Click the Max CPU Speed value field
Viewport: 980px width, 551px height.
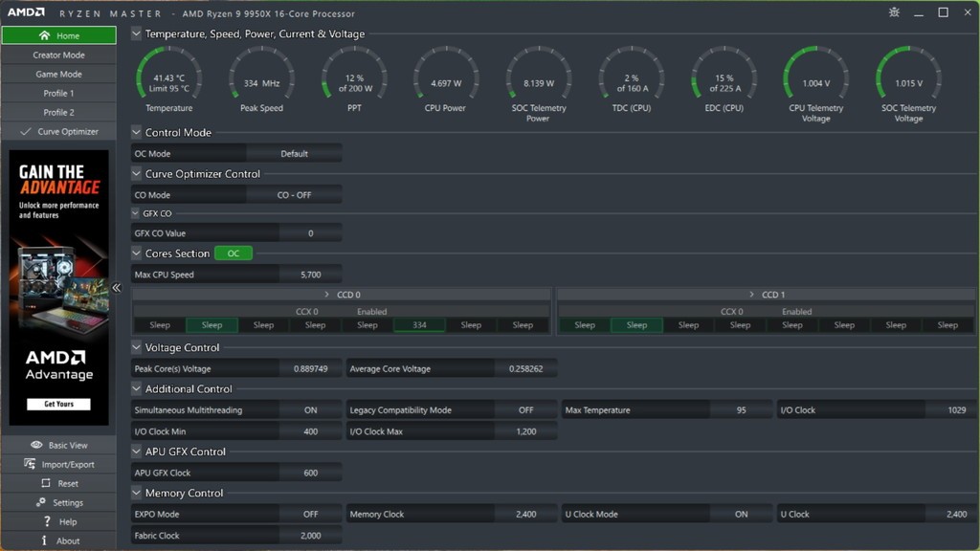[310, 275]
